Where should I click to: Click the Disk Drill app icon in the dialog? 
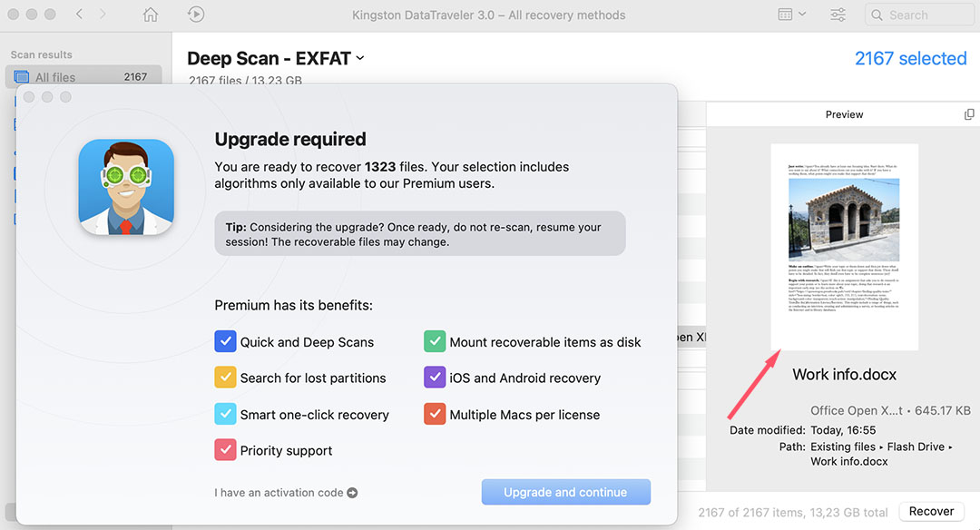click(126, 187)
